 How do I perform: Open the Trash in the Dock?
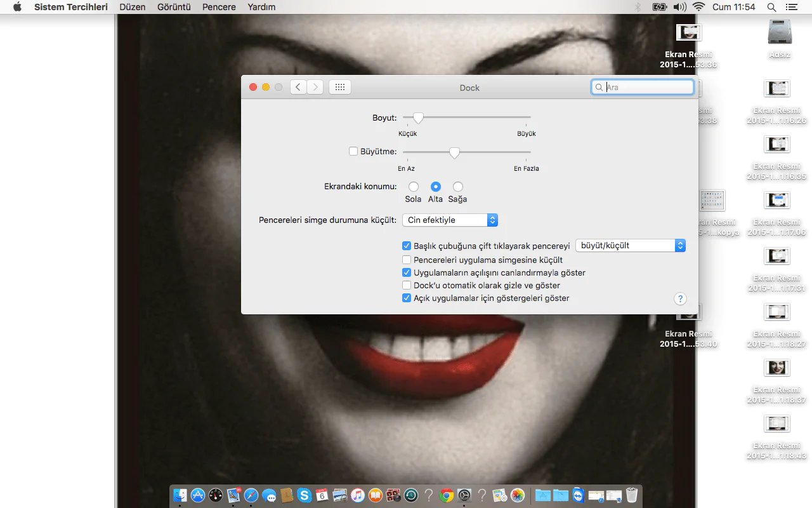[632, 495]
